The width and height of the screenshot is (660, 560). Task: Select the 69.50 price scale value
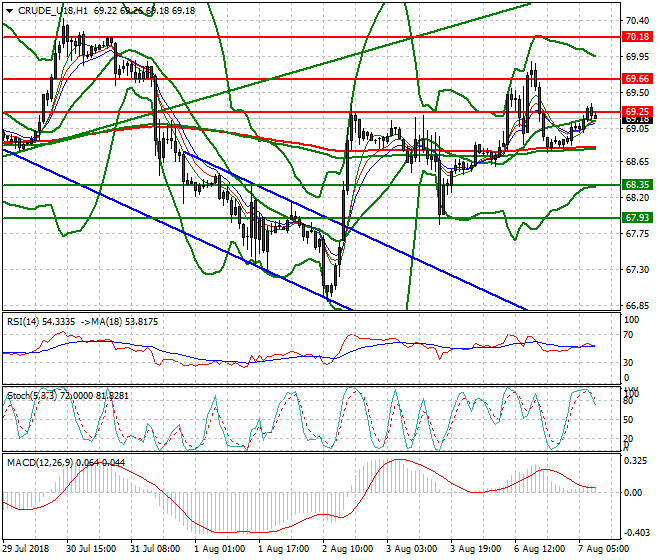pyautogui.click(x=637, y=93)
